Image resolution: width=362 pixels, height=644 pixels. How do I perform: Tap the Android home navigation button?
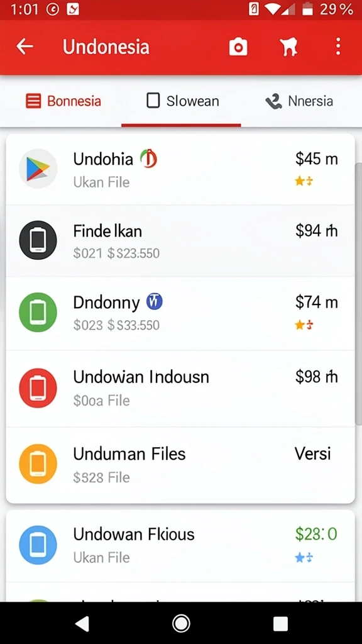[x=181, y=623]
